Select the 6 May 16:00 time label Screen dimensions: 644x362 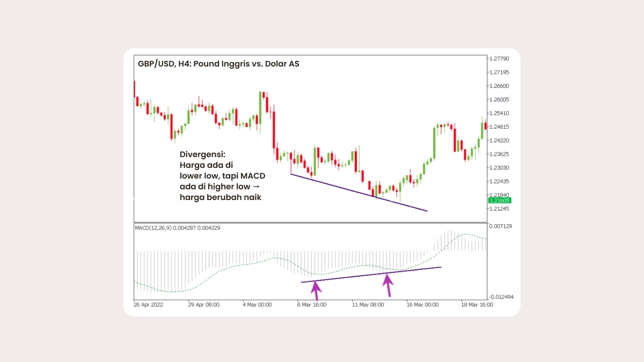(313, 305)
